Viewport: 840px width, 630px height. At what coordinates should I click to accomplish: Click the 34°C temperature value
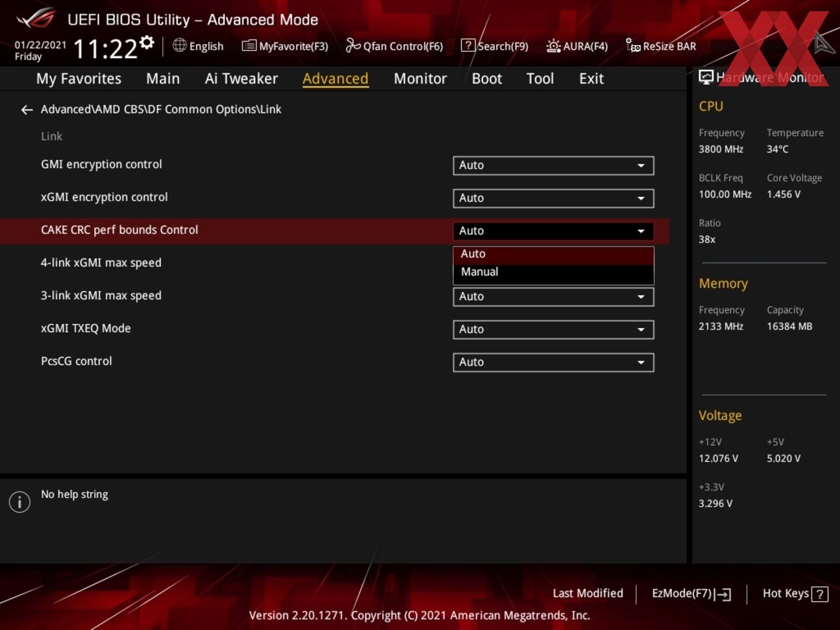tap(778, 149)
